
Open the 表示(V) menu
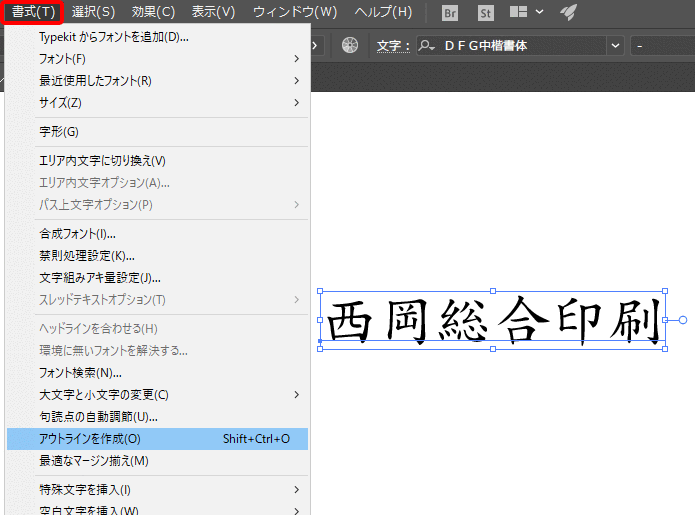[213, 12]
